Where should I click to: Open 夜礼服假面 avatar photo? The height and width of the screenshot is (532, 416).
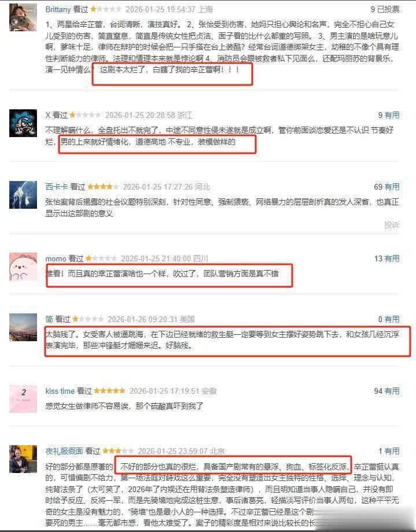point(23,459)
